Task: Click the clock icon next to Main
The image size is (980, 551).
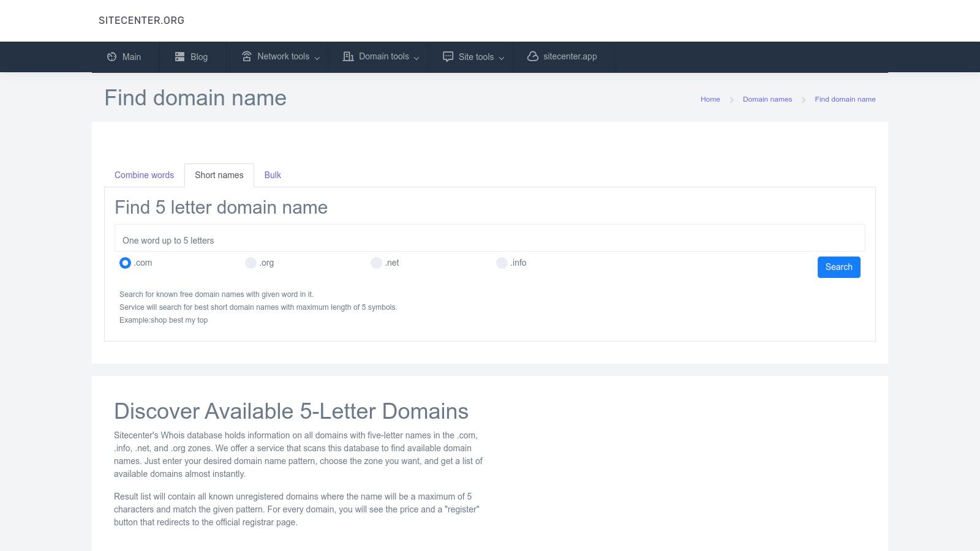Action: 112,56
